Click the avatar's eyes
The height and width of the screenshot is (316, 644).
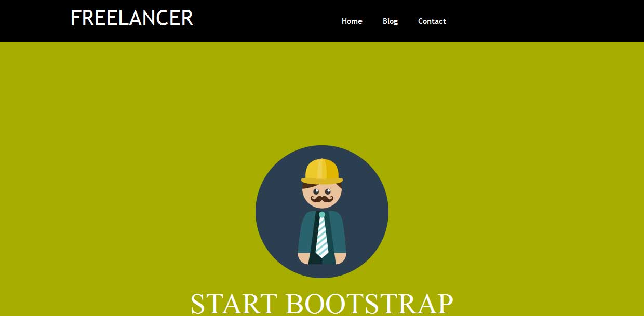[321, 191]
